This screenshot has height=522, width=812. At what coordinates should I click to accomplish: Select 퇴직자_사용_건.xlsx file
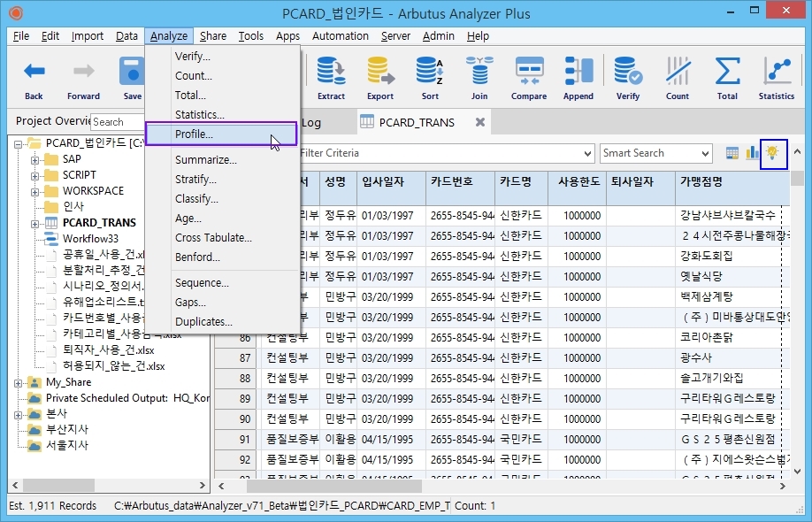pos(108,350)
